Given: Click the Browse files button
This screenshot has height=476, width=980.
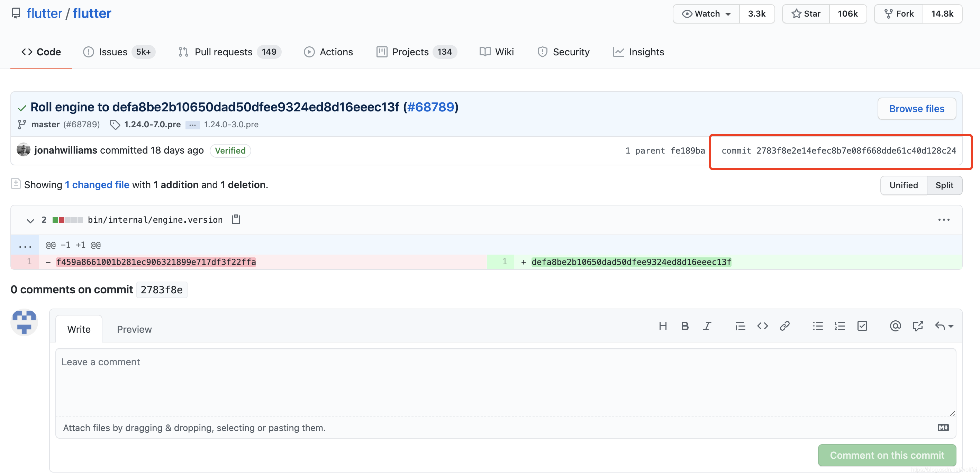Looking at the screenshot, I should [x=916, y=109].
